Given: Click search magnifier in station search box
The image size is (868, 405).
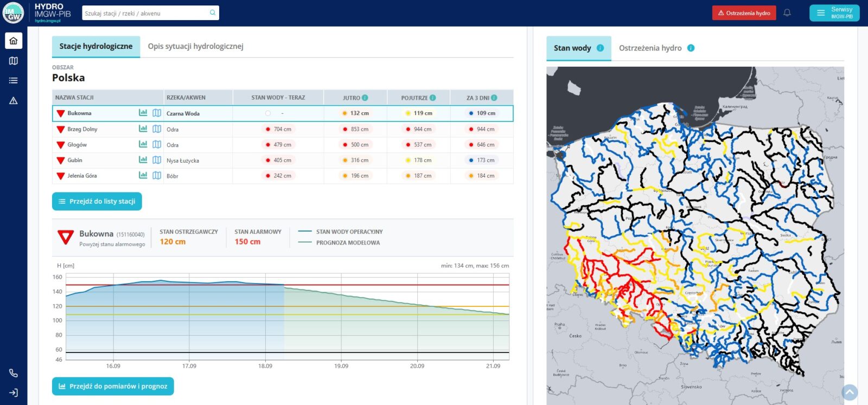Looking at the screenshot, I should click(x=213, y=13).
